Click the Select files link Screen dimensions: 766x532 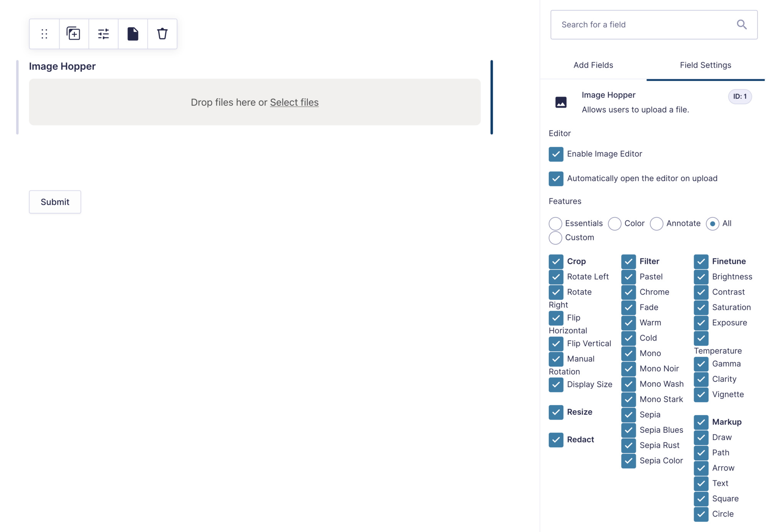pos(294,102)
